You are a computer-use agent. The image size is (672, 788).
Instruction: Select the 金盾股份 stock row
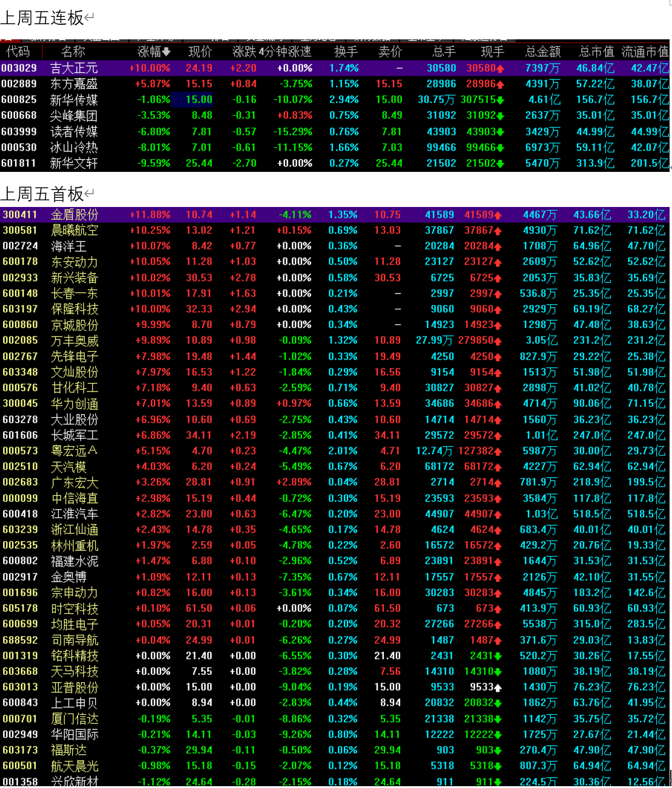tap(335, 214)
